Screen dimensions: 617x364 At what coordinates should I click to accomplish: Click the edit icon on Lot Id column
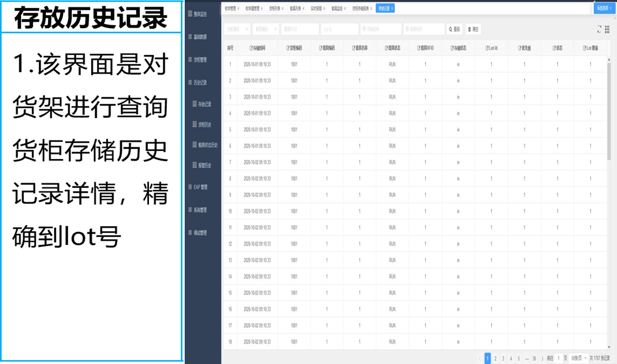pos(487,48)
